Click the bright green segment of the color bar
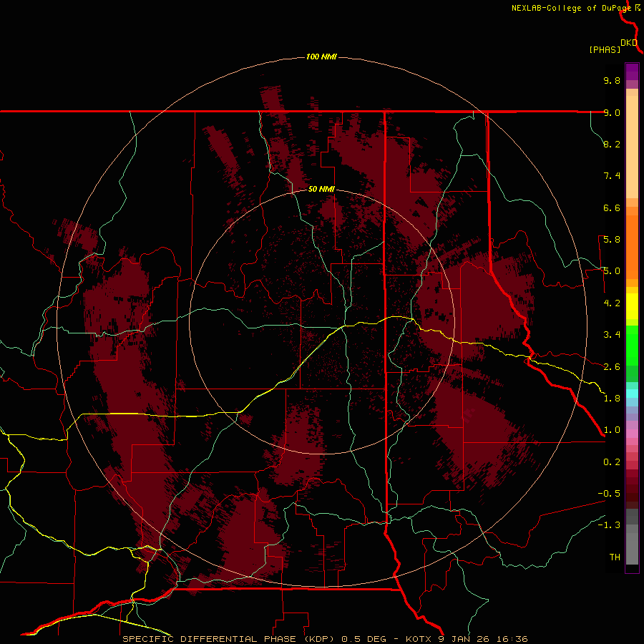 632,346
